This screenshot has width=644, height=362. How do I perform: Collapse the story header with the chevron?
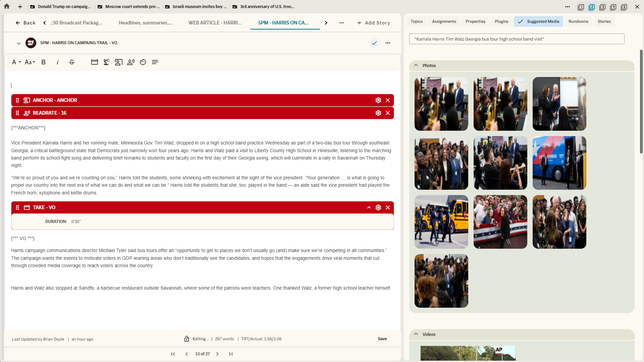tap(19, 43)
